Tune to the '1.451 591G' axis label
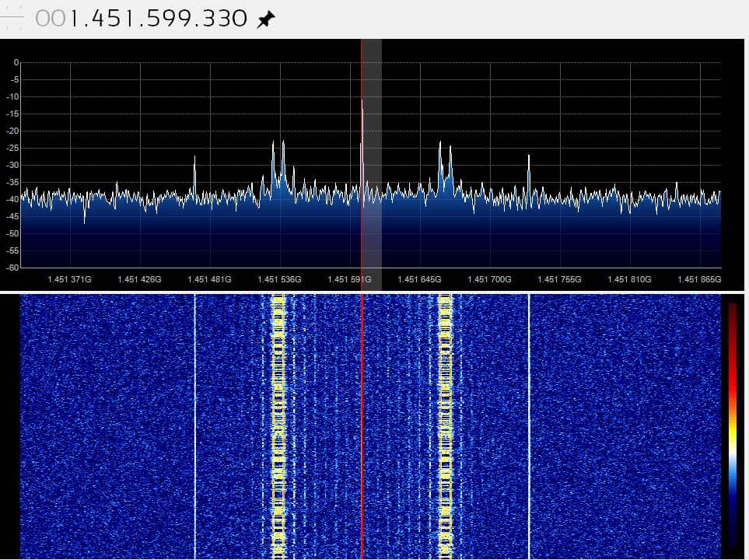 tap(350, 279)
